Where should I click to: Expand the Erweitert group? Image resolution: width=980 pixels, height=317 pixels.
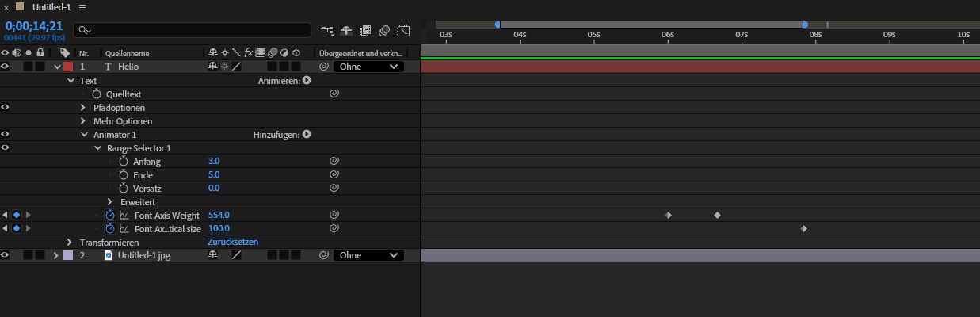tap(110, 201)
